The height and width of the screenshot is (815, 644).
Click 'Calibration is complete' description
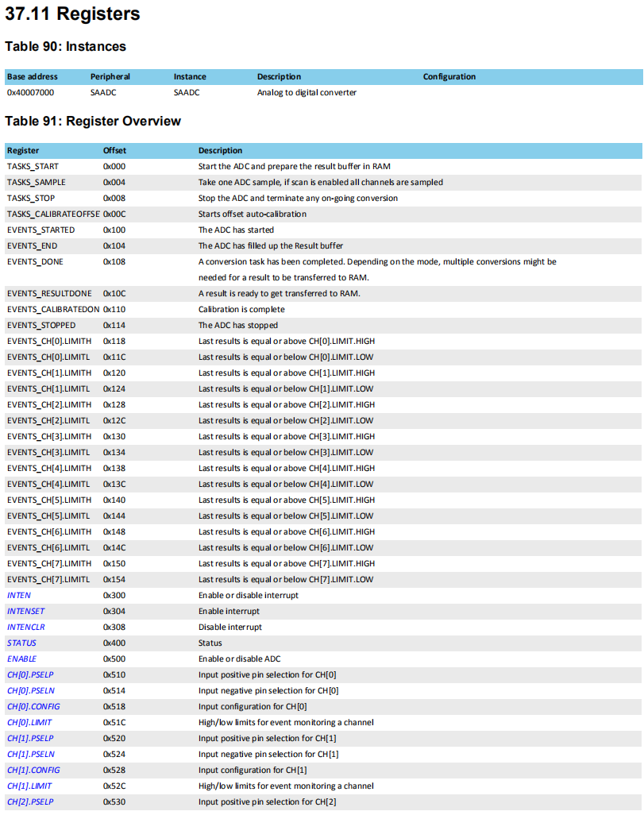click(x=241, y=309)
